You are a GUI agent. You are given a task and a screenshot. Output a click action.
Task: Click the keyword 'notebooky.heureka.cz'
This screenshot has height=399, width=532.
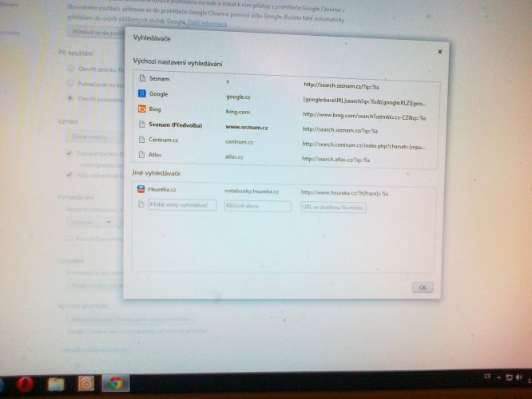pos(252,192)
